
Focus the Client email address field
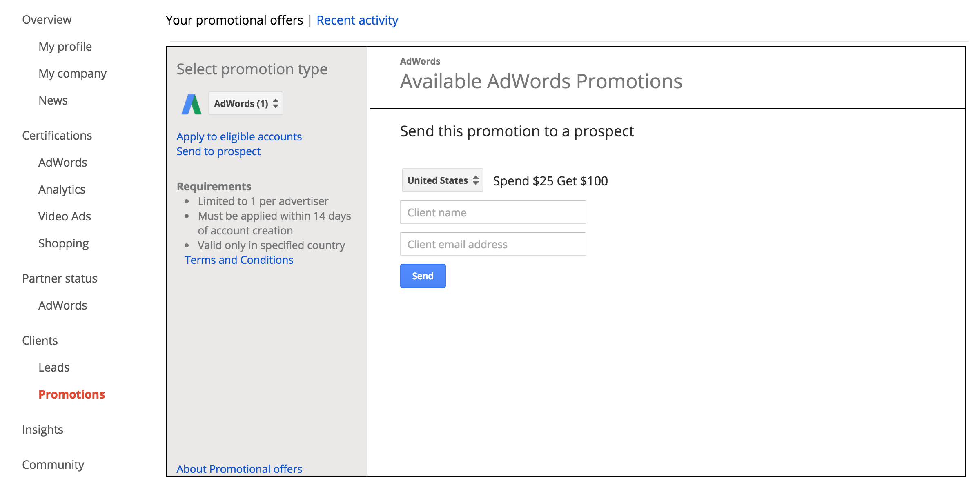[493, 244]
